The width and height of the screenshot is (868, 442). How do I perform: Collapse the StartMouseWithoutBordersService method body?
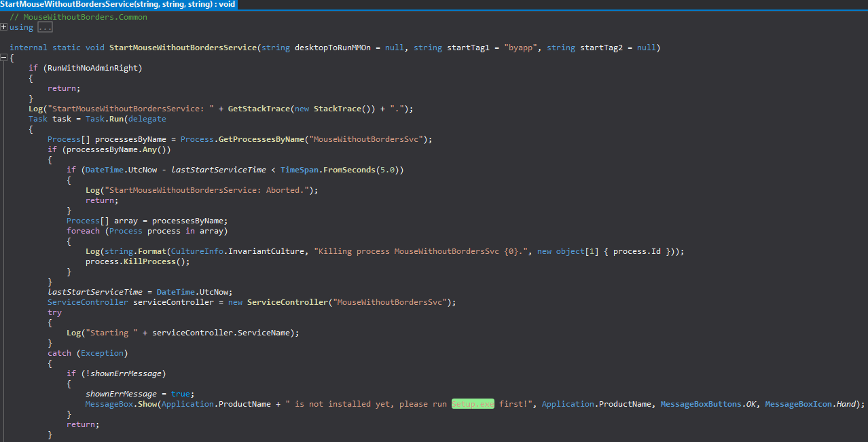point(4,57)
